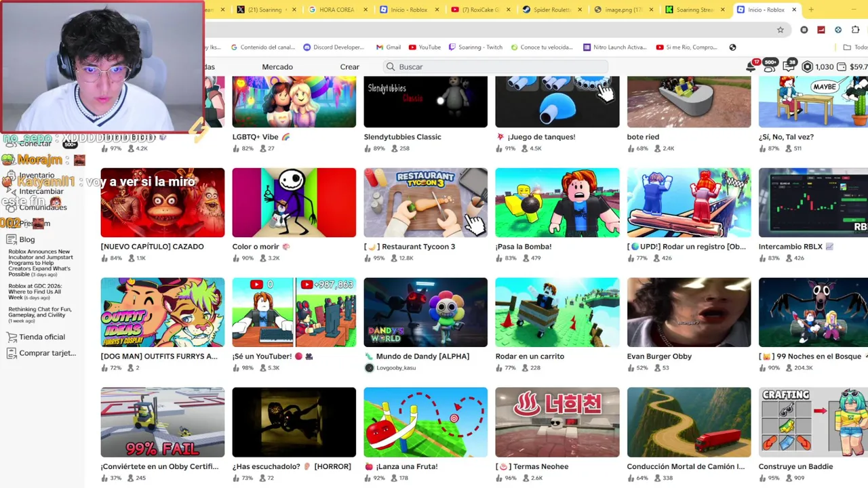Click the ¡Juego de tanques! title
This screenshot has width=868, height=488.
coord(540,137)
